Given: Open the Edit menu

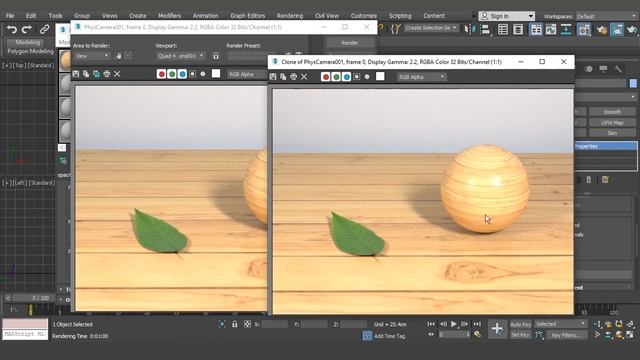Looking at the screenshot, I should pyautogui.click(x=31, y=16).
